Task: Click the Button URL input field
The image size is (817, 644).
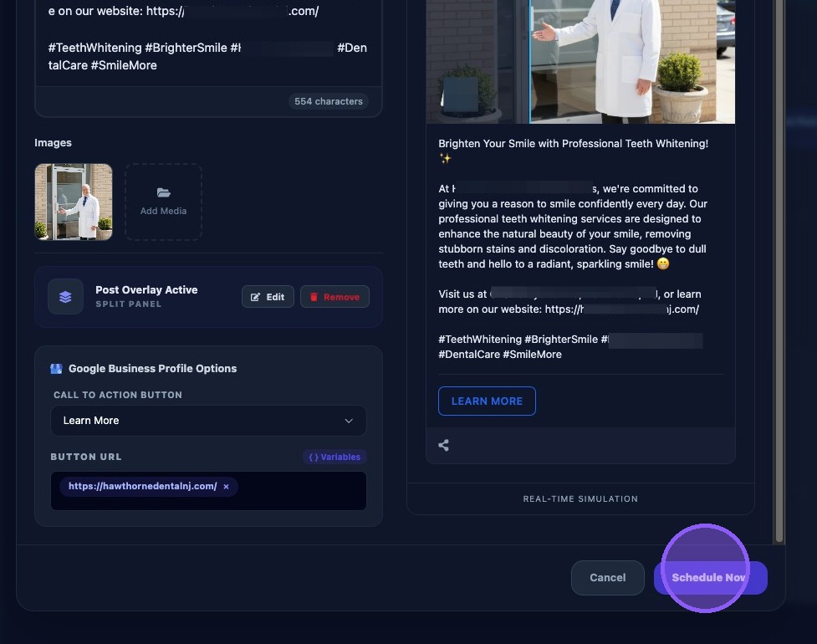Action: [x=208, y=491]
